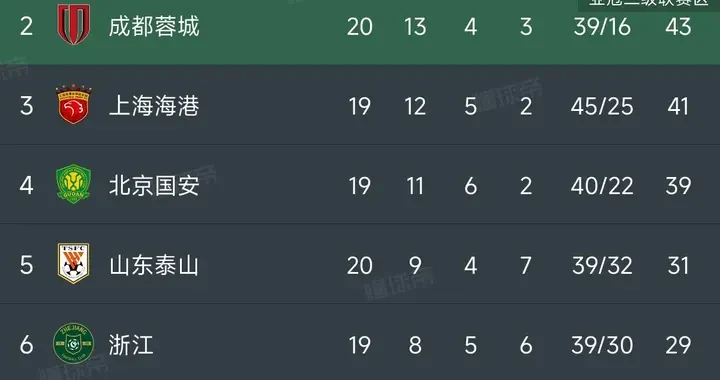Viewport: 720px width, 380px height.
Task: Click Zhejiang's 29 points value
Action: coord(678,345)
